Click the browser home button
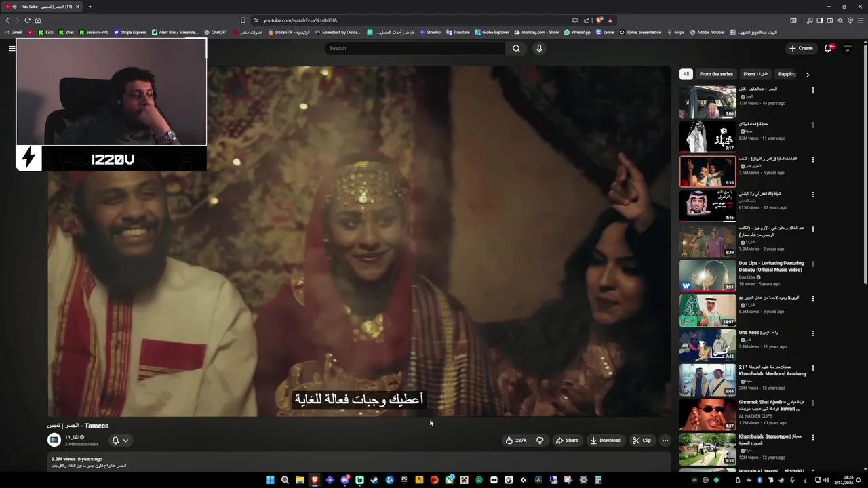Screen dimensions: 868x488 tap(37, 20)
